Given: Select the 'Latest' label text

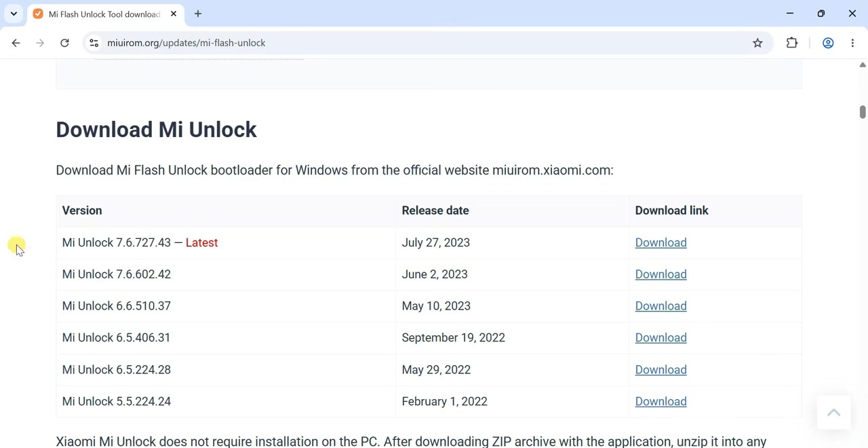Looking at the screenshot, I should pos(201,242).
